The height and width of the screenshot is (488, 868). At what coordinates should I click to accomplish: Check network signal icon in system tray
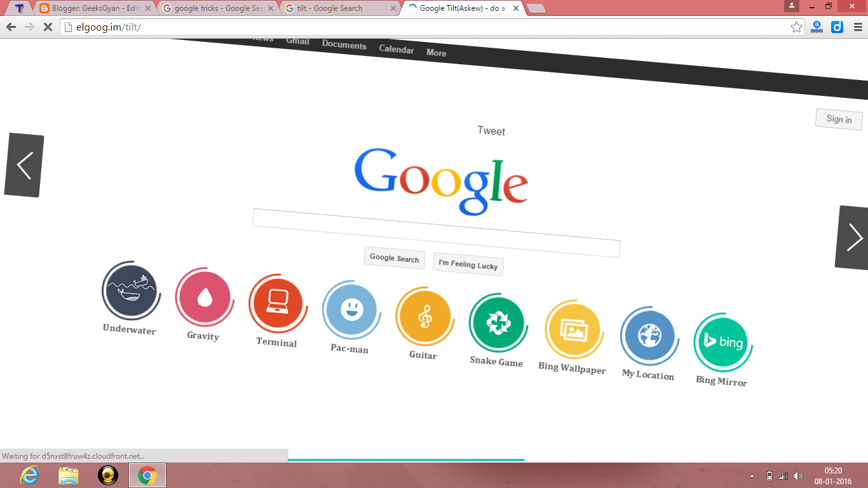[x=783, y=476]
